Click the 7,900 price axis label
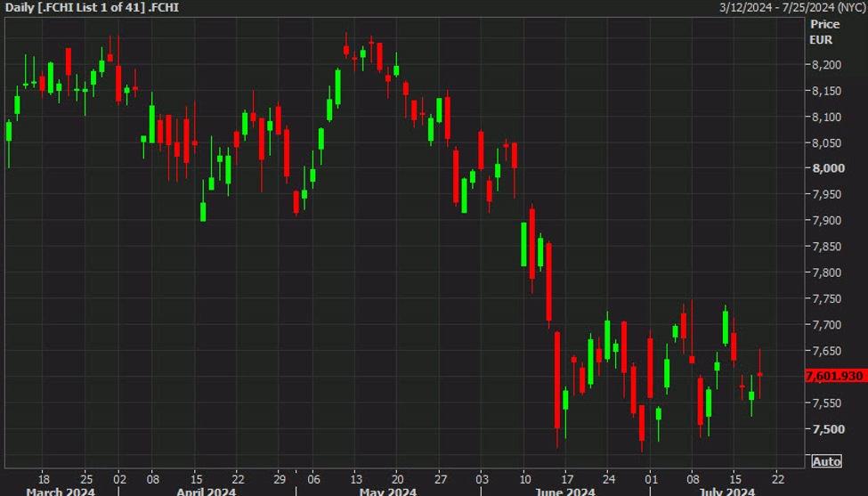Screen dimensions: 868x496 (x=826, y=220)
